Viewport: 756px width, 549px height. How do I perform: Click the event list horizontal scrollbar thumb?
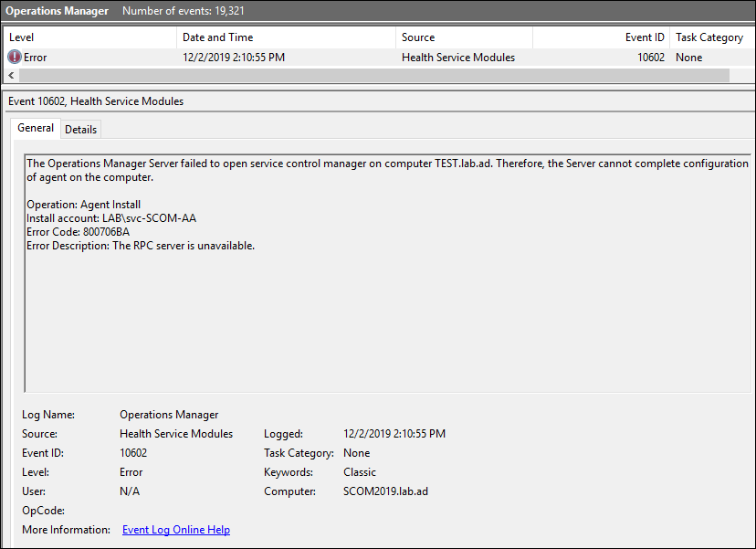pos(374,75)
